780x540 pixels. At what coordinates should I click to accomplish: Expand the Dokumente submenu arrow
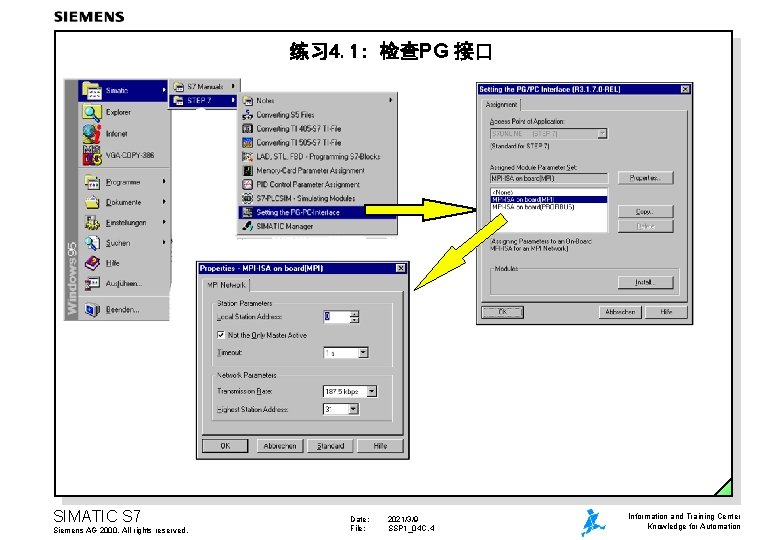coord(164,202)
